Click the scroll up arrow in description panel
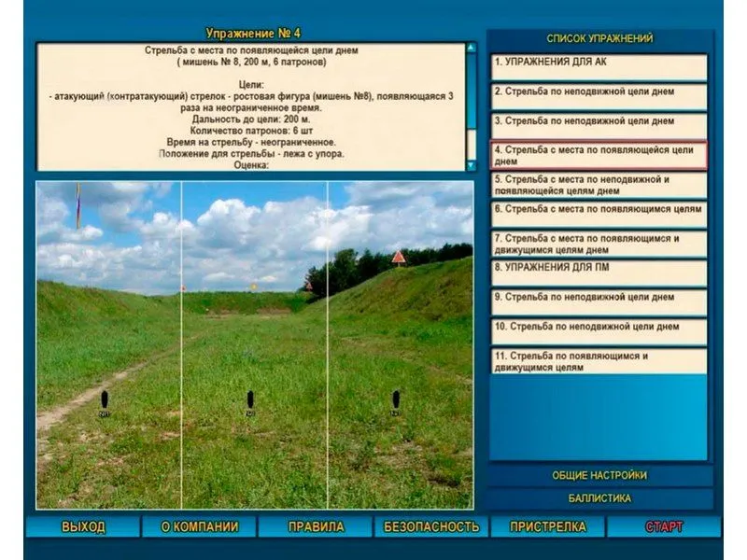The height and width of the screenshot is (560, 747). [471, 48]
